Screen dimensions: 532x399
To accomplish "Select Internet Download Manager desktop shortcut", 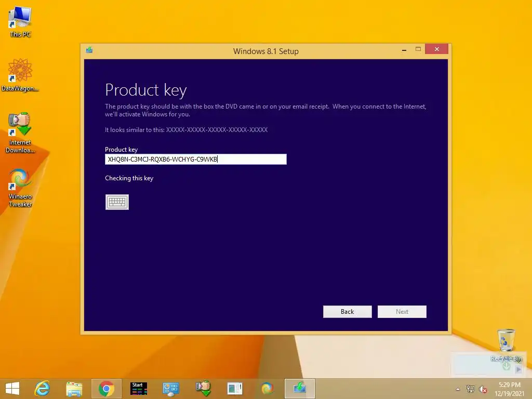I will (20, 132).
